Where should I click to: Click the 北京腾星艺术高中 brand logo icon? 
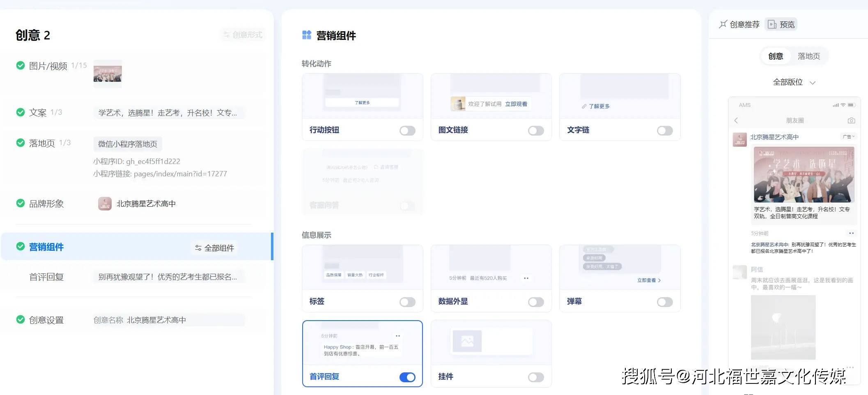coord(105,204)
